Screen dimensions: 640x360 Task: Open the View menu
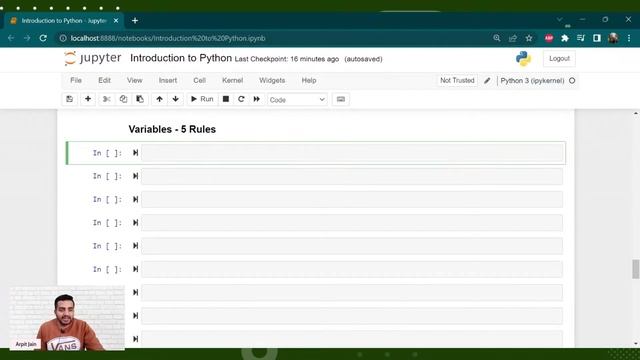pyautogui.click(x=134, y=80)
